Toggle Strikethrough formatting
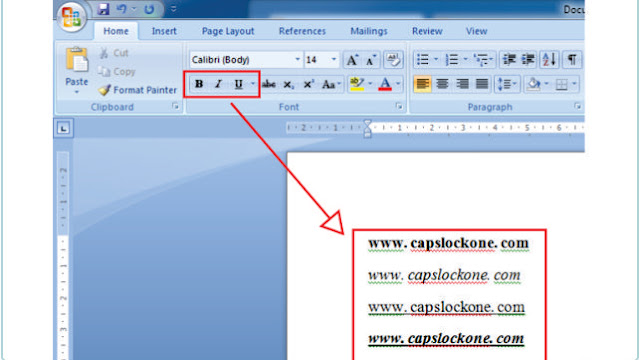This screenshot has height=360, width=640. tap(269, 84)
